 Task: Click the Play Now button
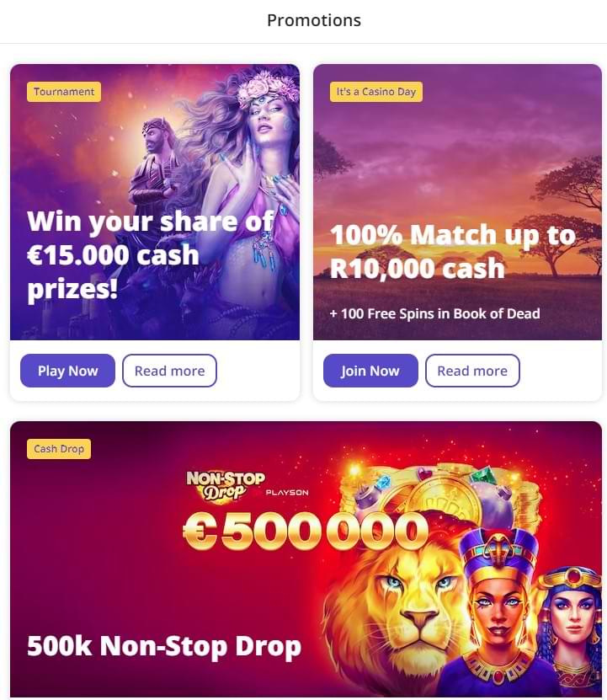pyautogui.click(x=67, y=371)
